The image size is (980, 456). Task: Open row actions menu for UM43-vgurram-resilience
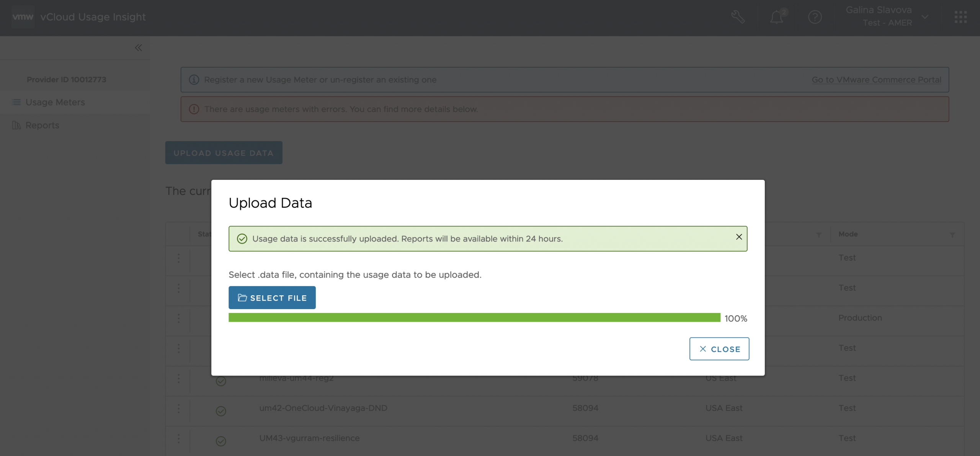[x=178, y=439]
